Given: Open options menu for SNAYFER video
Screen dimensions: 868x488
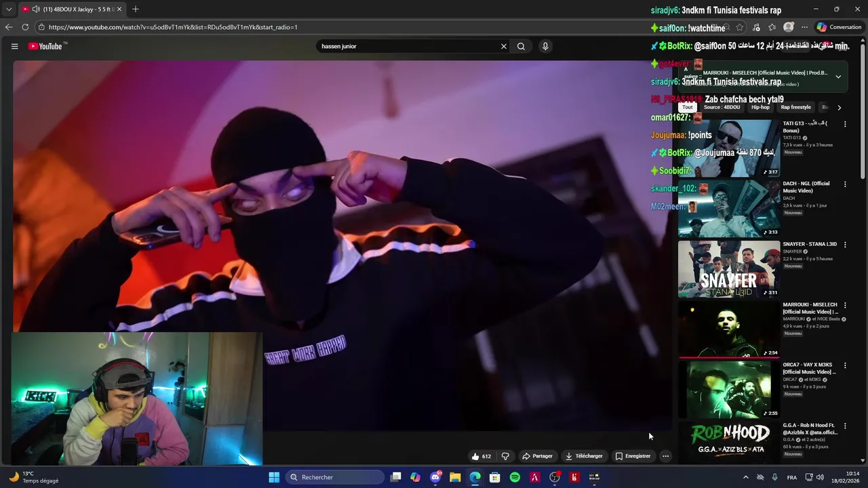Looking at the screenshot, I should click(x=845, y=245).
